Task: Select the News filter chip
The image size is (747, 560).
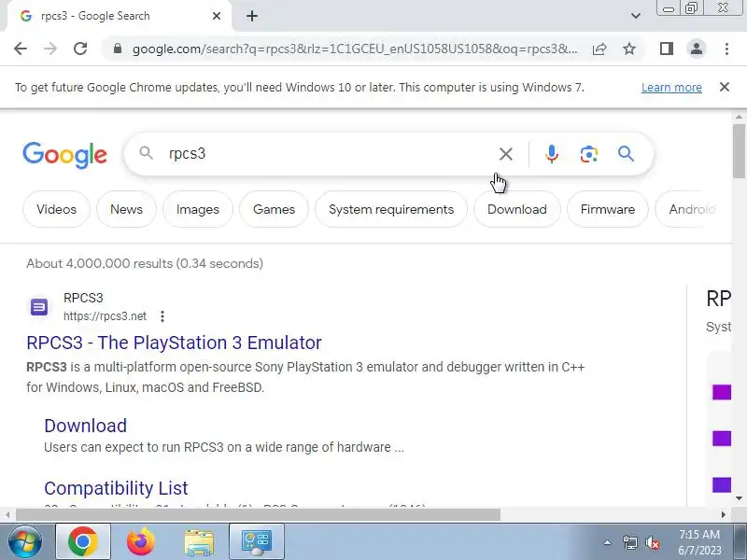Action: click(x=126, y=209)
